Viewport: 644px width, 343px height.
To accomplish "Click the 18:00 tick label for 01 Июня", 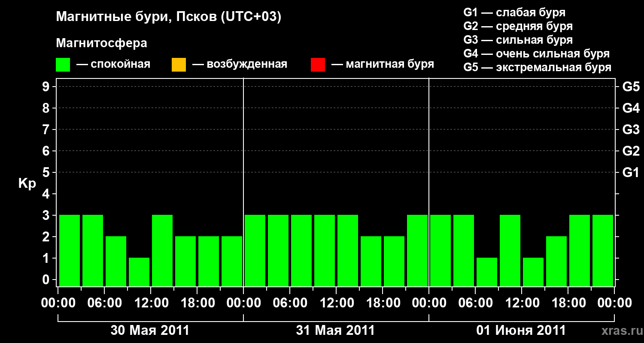I will (568, 303).
